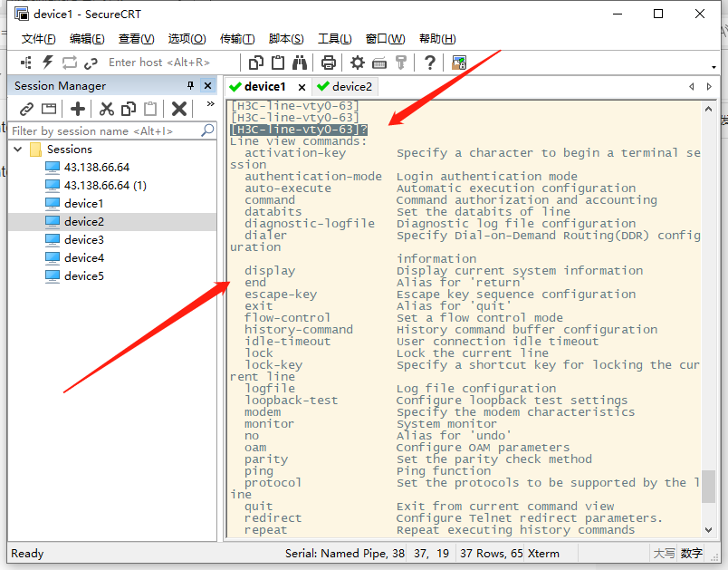Viewport: 728px width, 570px height.
Task: Select device2 in session tree
Action: click(x=84, y=222)
